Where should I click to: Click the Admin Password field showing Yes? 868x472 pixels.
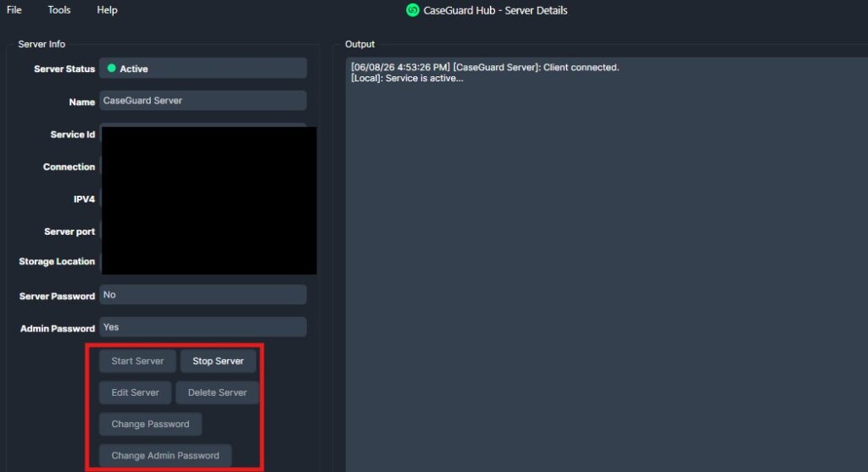click(203, 327)
